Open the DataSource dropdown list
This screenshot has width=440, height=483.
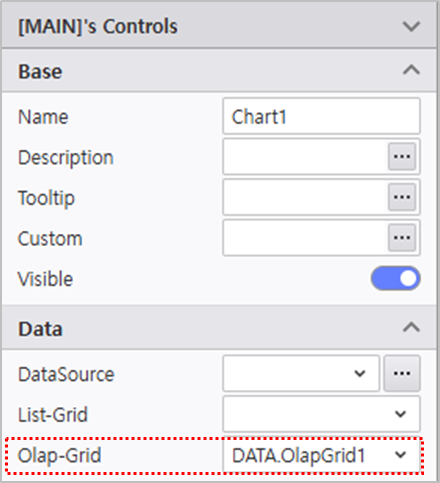(301, 373)
